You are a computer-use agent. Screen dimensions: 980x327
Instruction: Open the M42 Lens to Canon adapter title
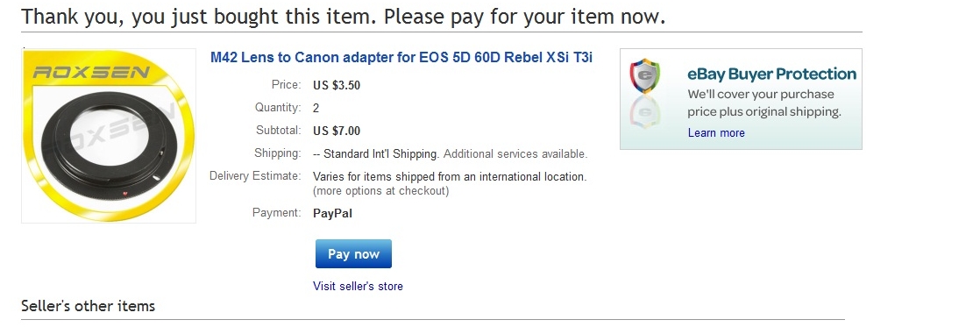pyautogui.click(x=401, y=58)
